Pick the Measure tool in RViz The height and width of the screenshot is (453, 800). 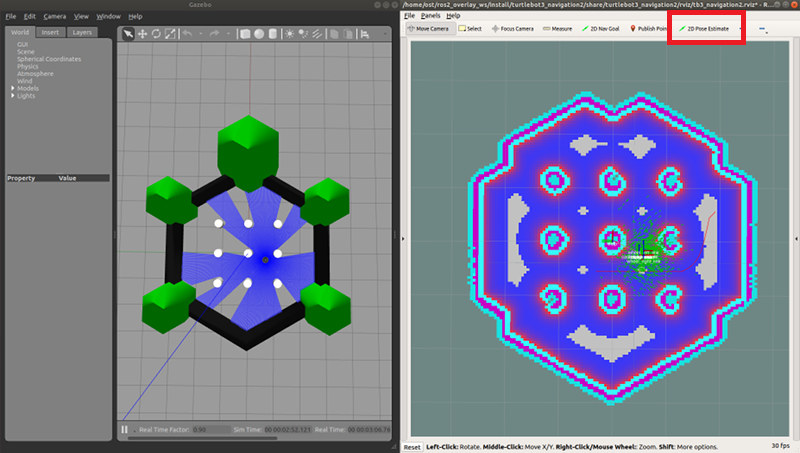[557, 29]
